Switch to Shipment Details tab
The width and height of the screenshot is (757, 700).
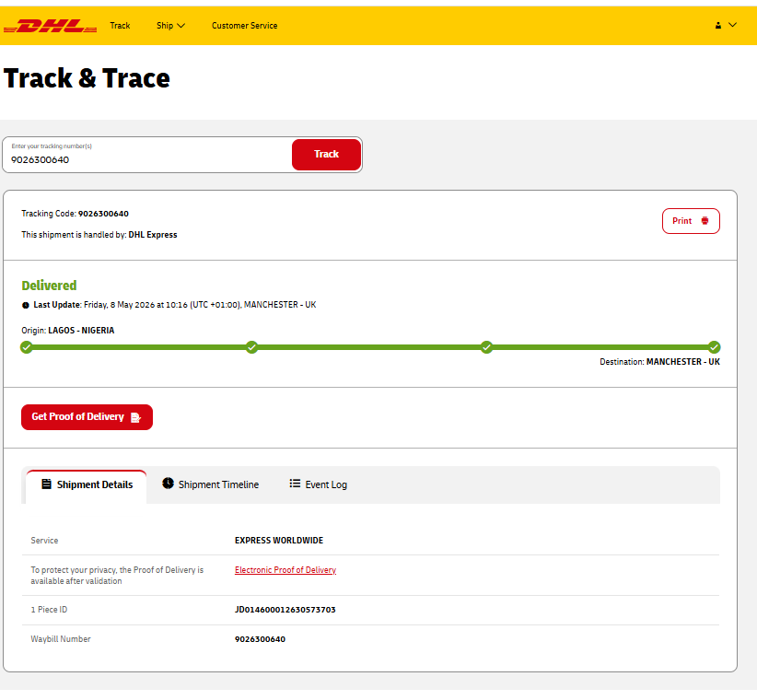pos(87,485)
